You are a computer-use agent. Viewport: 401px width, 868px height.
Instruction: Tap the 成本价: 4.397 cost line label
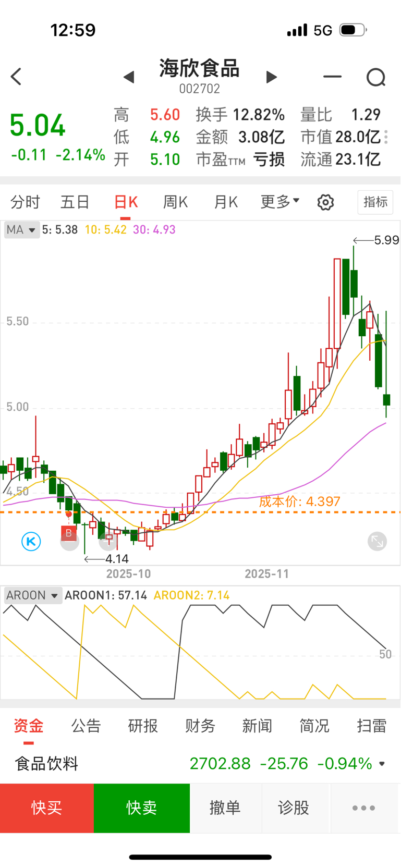click(x=300, y=502)
